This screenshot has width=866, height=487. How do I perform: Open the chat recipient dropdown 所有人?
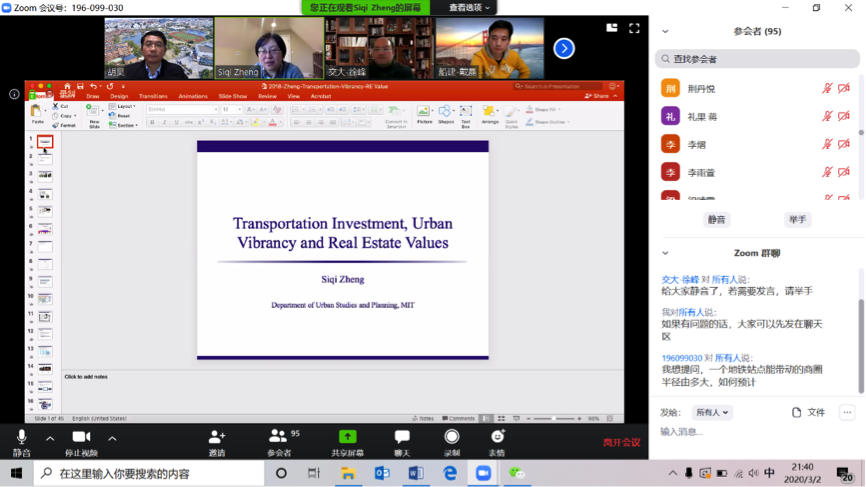[x=712, y=412]
